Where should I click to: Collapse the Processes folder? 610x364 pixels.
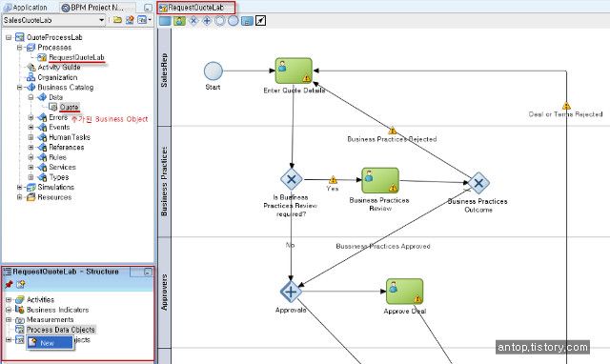[x=19, y=48]
